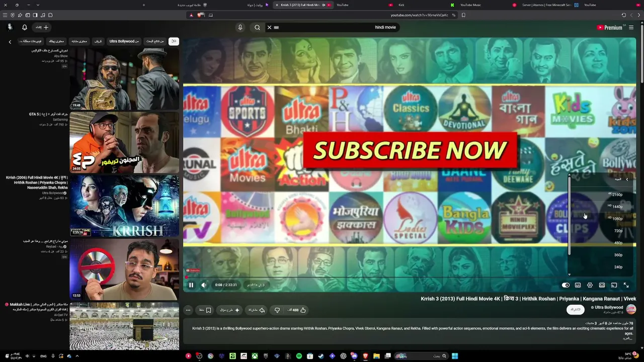Reload the page
The width and height of the screenshot is (644, 362).
click(x=624, y=15)
